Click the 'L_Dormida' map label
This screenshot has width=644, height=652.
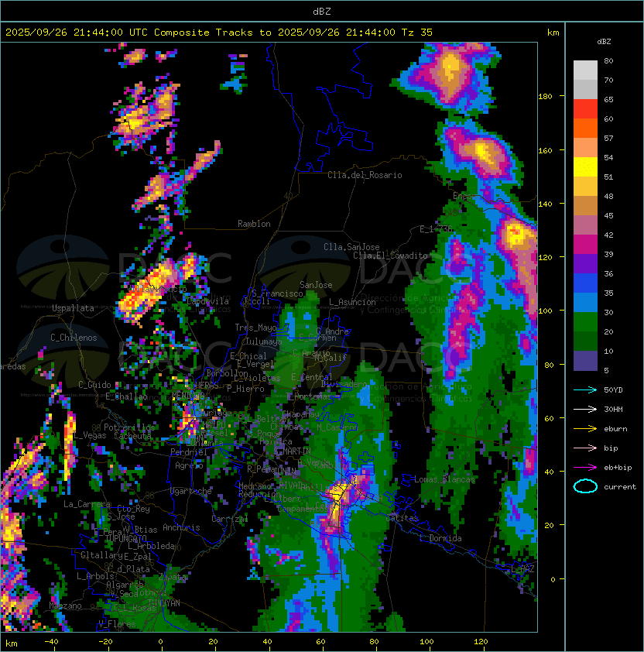click(440, 538)
